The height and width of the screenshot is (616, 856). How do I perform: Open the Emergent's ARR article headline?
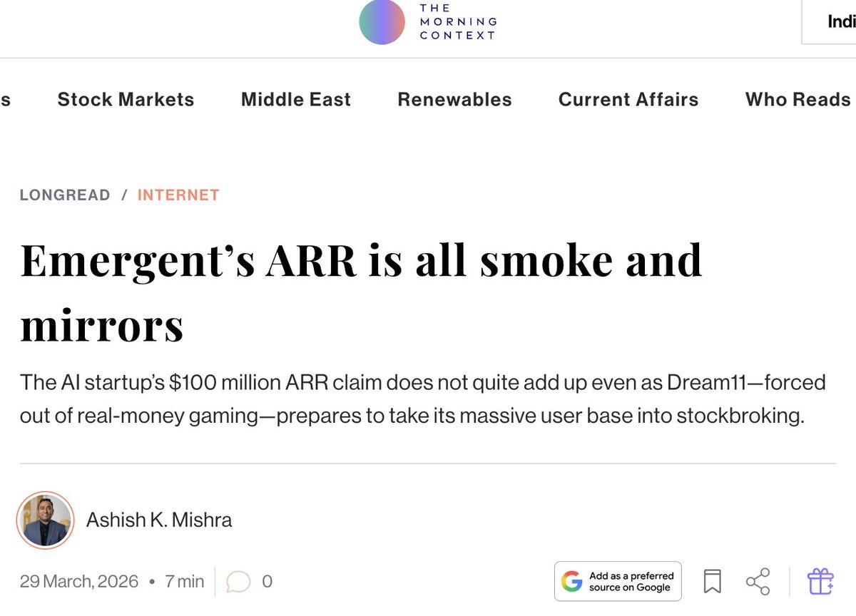click(361, 292)
